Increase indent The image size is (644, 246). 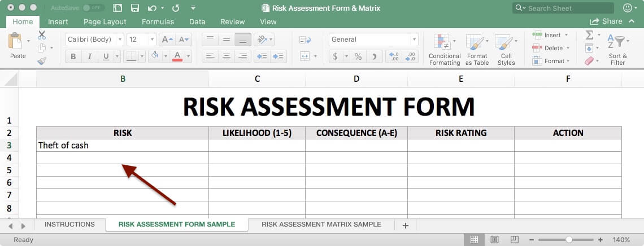point(278,56)
